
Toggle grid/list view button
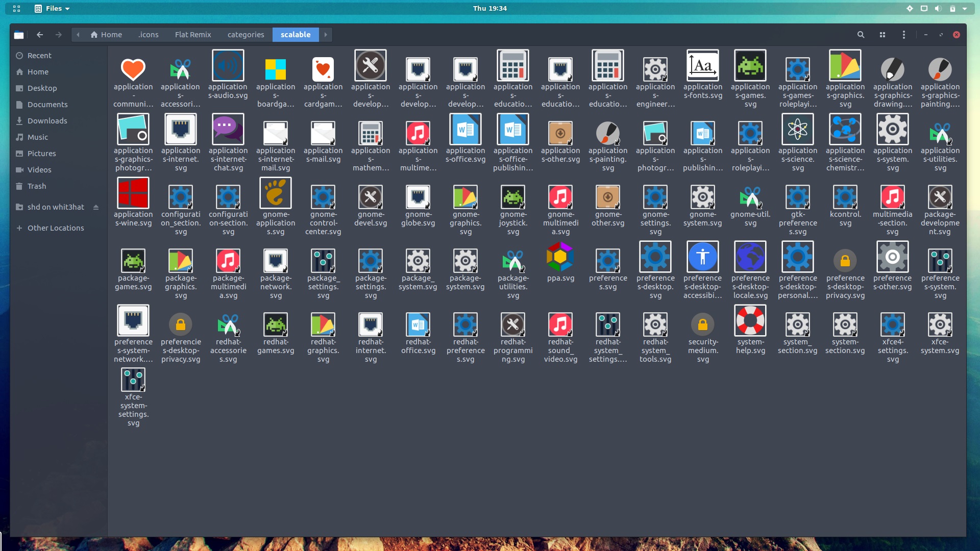(882, 35)
